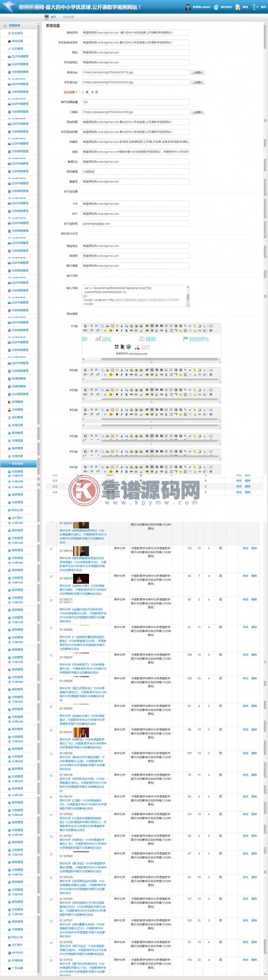Tick the checkbox for row ID:188205
The width and height of the screenshot is (268, 980).
51,706
